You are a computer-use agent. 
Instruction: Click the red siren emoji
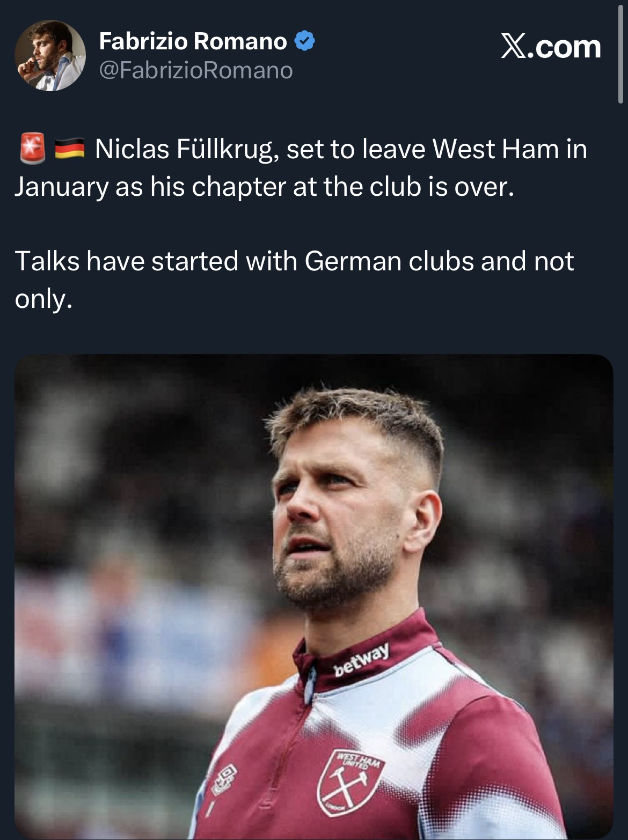pos(33,148)
